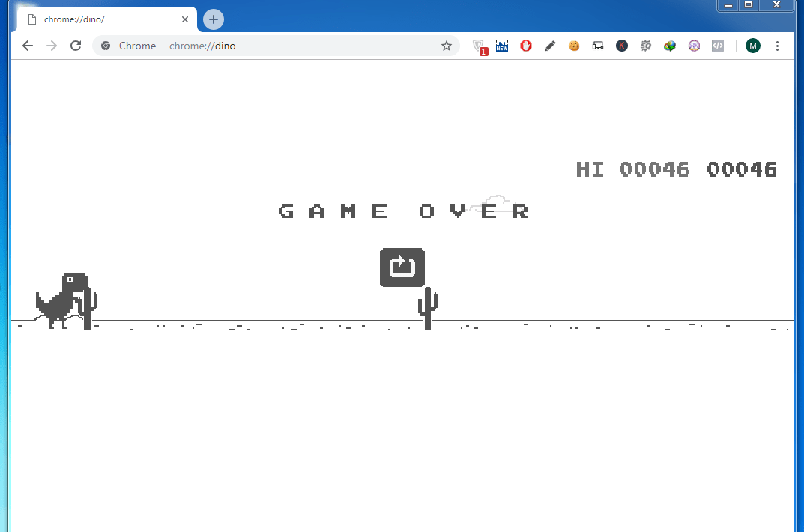Image resolution: width=804 pixels, height=532 pixels.
Task: Click the reload page button
Action: click(75, 46)
